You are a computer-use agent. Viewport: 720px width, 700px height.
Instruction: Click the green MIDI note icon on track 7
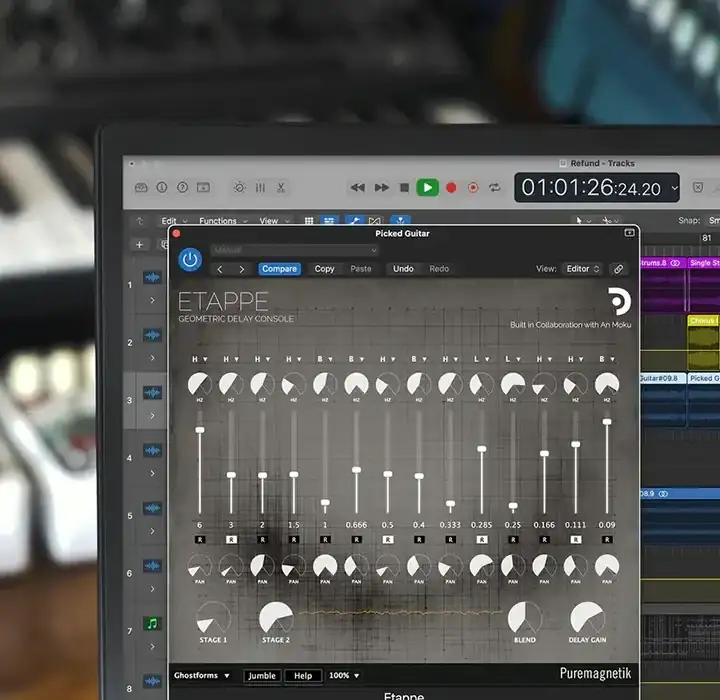[152, 623]
